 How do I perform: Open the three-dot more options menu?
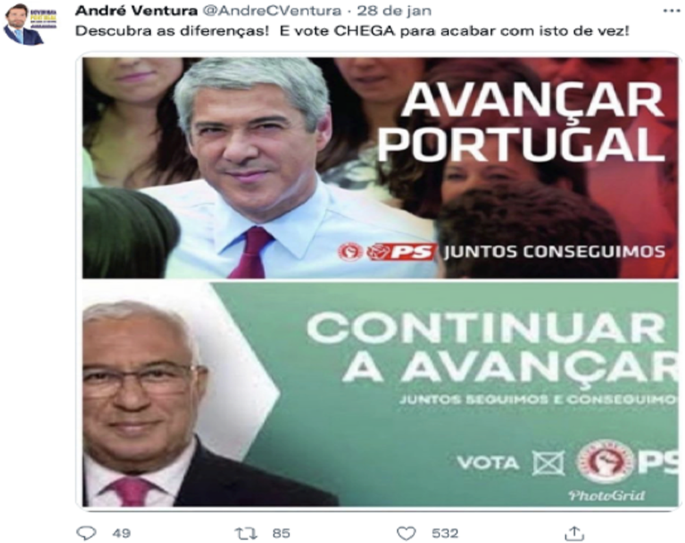pos(671,10)
